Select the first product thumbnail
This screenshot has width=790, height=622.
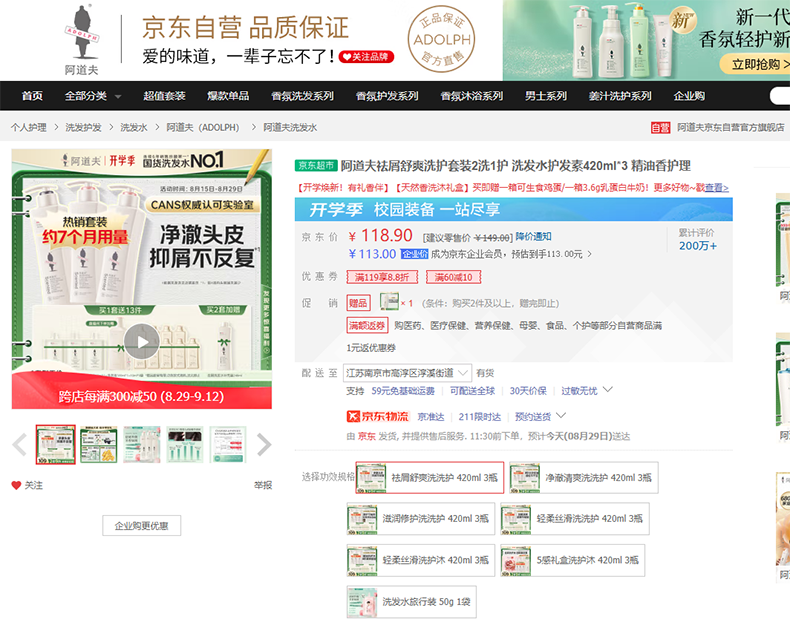pyautogui.click(x=55, y=444)
